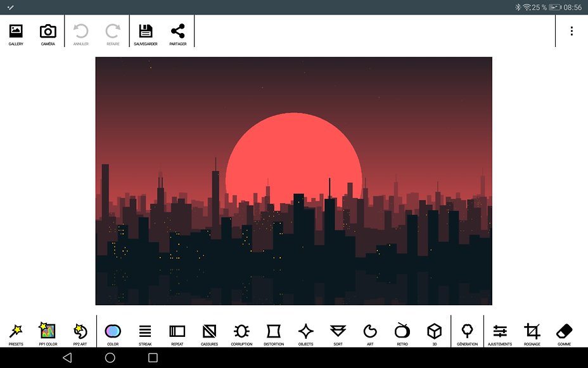This screenshot has height=368, width=588.
Task: Open Android recent apps square button
Action: [153, 357]
